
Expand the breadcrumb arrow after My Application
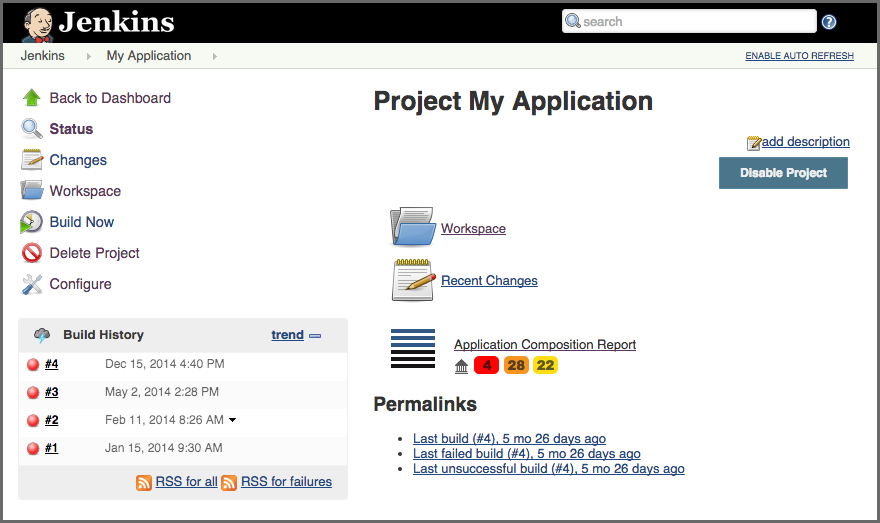coord(214,56)
